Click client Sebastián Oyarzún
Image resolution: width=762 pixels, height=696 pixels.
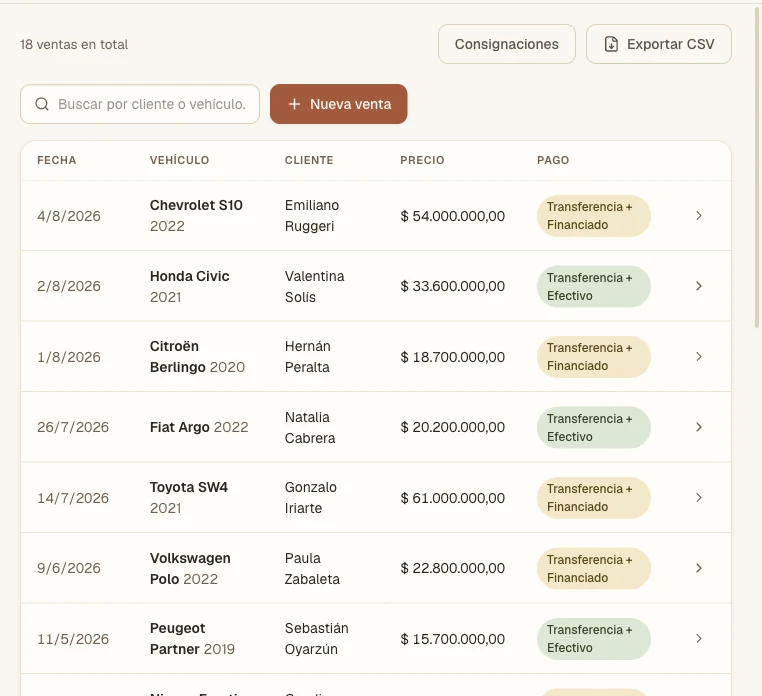point(316,639)
